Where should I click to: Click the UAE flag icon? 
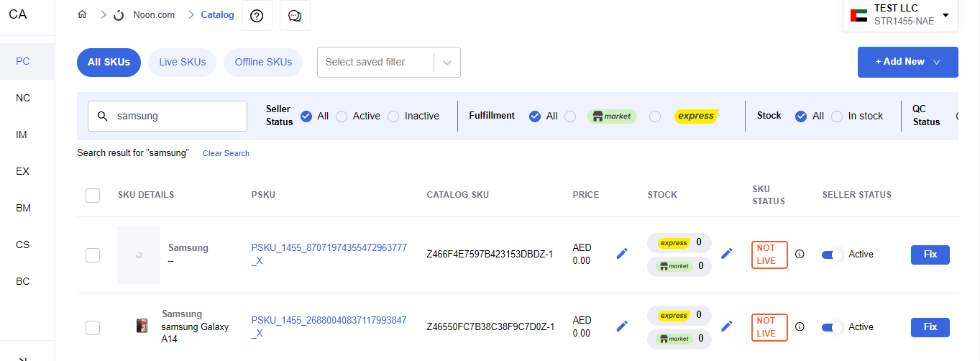click(x=858, y=15)
